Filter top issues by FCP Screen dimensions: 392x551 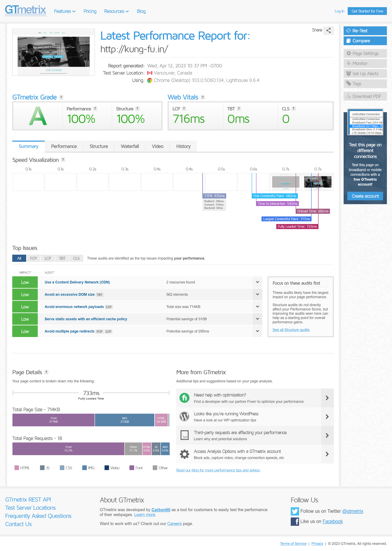33,258
